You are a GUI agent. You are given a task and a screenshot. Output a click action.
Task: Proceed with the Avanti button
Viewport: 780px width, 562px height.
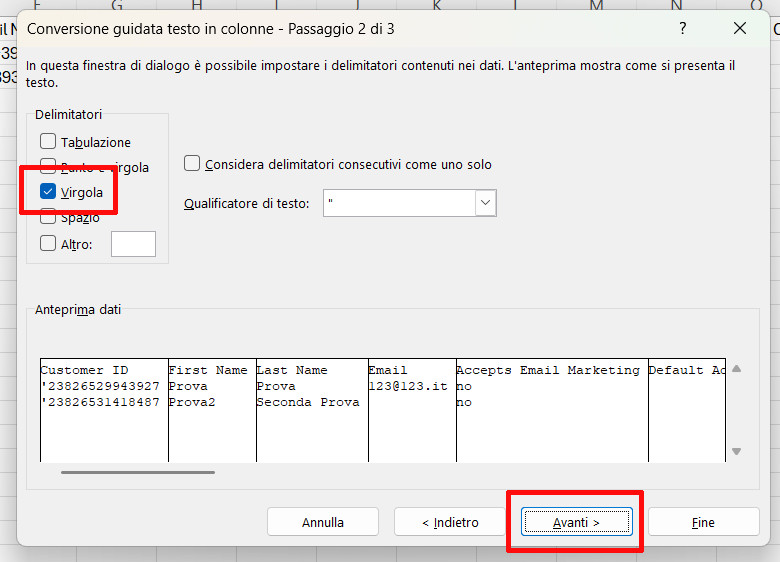click(577, 522)
